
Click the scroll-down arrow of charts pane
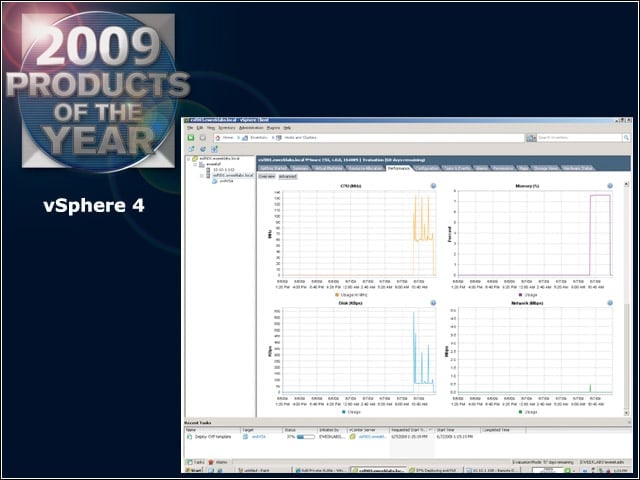[627, 413]
